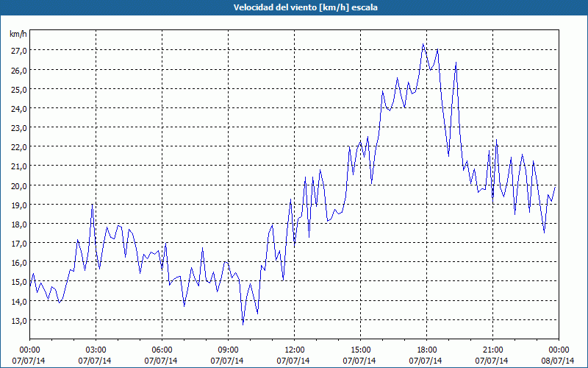Click the 21:00 time axis label
The height and width of the screenshot is (368, 588).
(x=492, y=350)
